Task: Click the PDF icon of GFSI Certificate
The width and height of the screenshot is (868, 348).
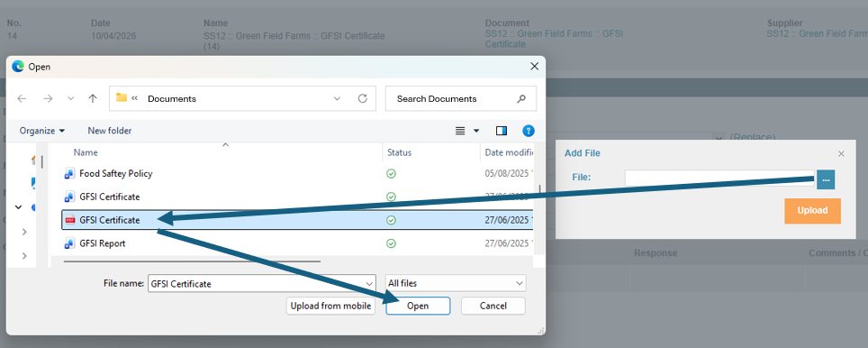Action: point(69,220)
